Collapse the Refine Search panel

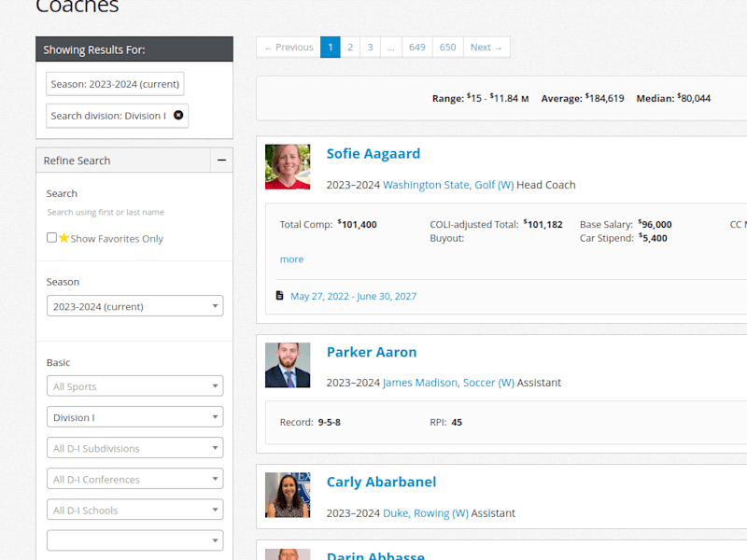(x=221, y=161)
